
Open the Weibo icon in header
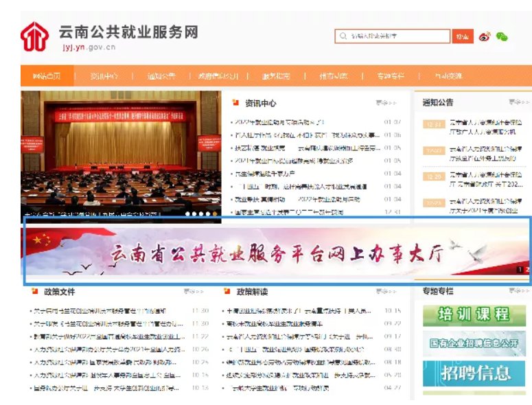[x=485, y=36]
